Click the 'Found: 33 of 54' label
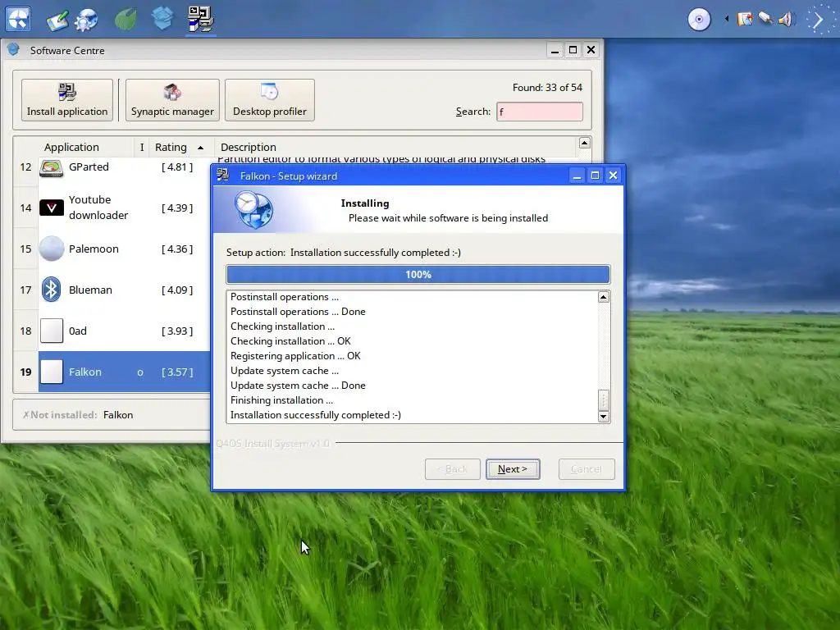 click(547, 87)
